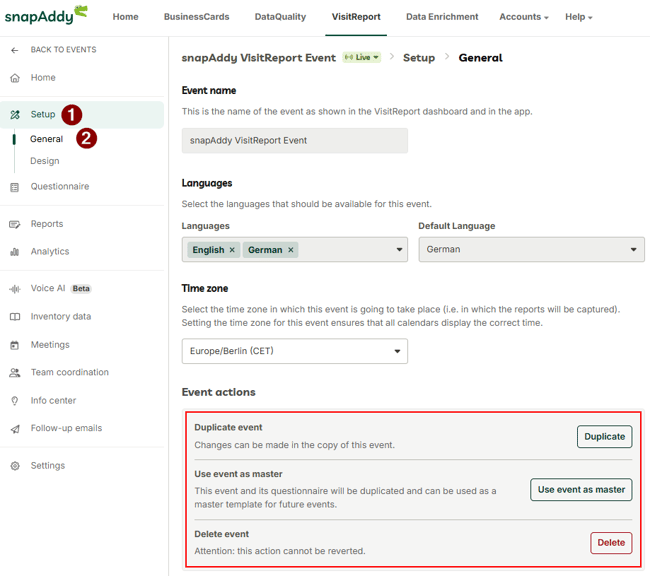Click the red Delete button
Image resolution: width=650 pixels, height=576 pixels.
(611, 543)
